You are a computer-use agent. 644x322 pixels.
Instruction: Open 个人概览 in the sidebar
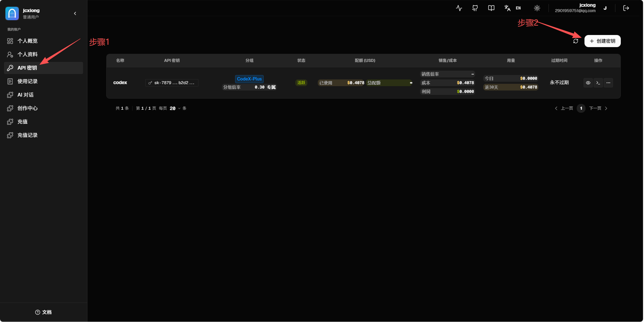(x=43, y=41)
